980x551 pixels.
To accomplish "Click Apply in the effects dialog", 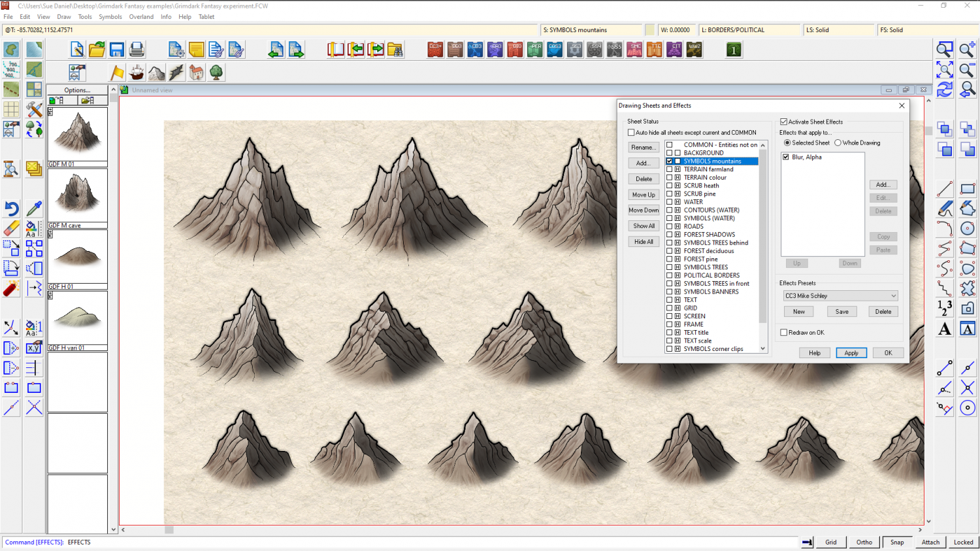I will 851,353.
